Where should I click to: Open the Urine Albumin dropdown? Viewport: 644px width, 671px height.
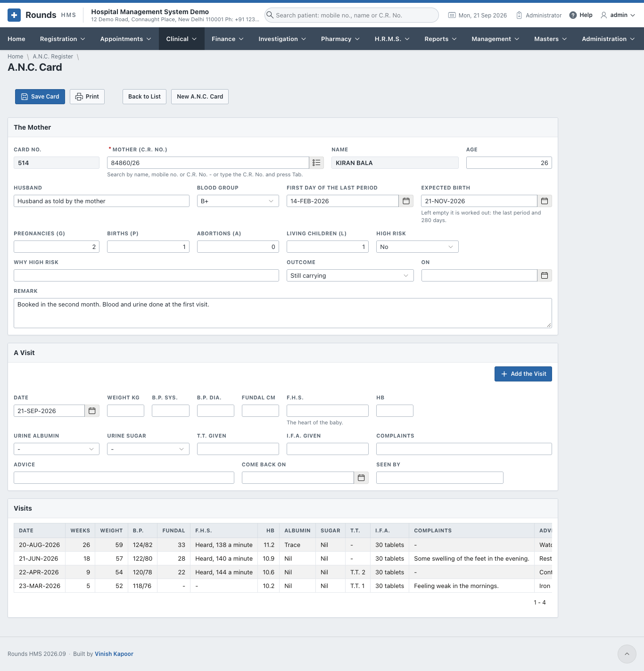coord(57,449)
